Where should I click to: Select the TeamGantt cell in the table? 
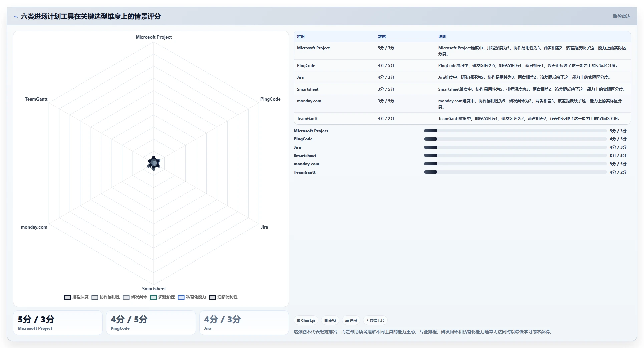(307, 119)
